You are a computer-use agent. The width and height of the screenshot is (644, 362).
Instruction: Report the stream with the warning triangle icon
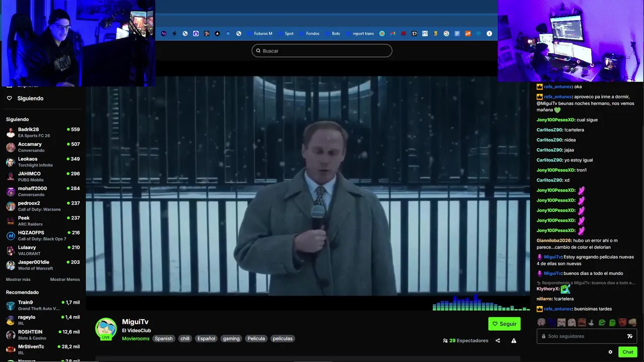(x=514, y=340)
